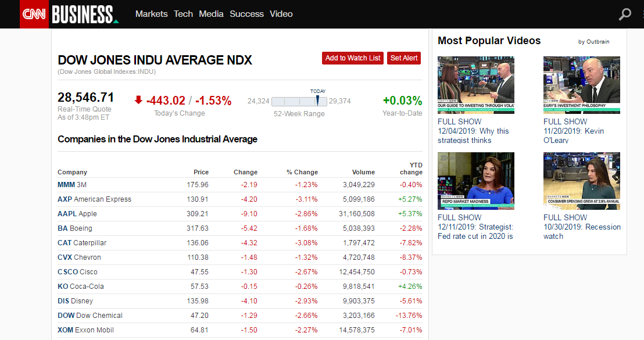Image resolution: width=644 pixels, height=340 pixels.
Task: Open the MMM 3M company link
Action: coord(71,185)
